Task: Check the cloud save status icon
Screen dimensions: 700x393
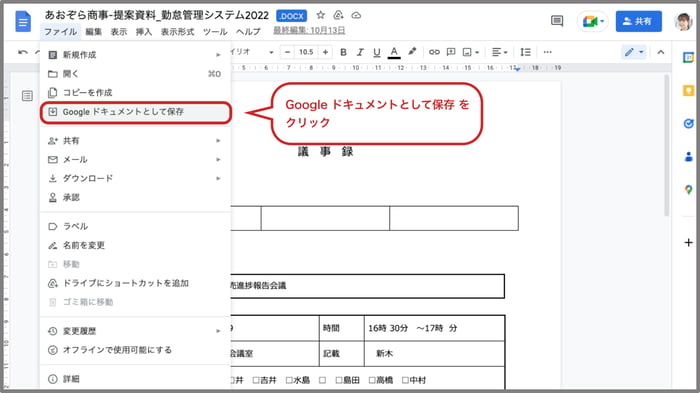Action: [356, 15]
